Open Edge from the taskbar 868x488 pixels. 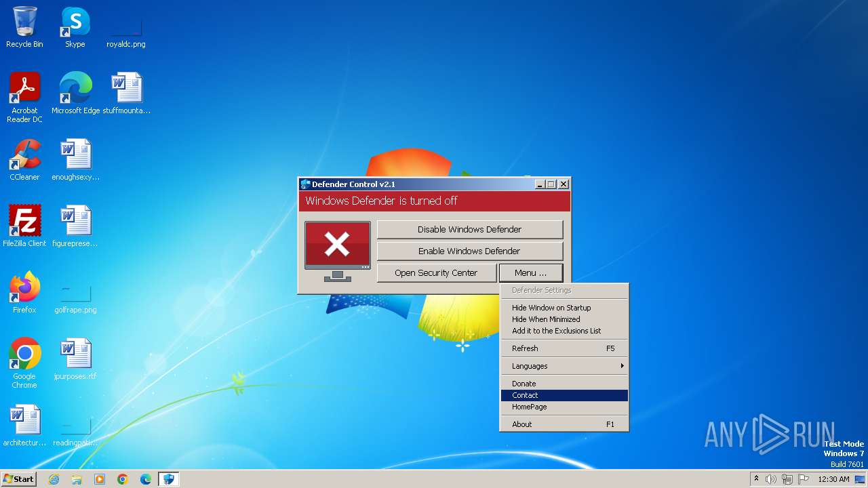click(146, 479)
